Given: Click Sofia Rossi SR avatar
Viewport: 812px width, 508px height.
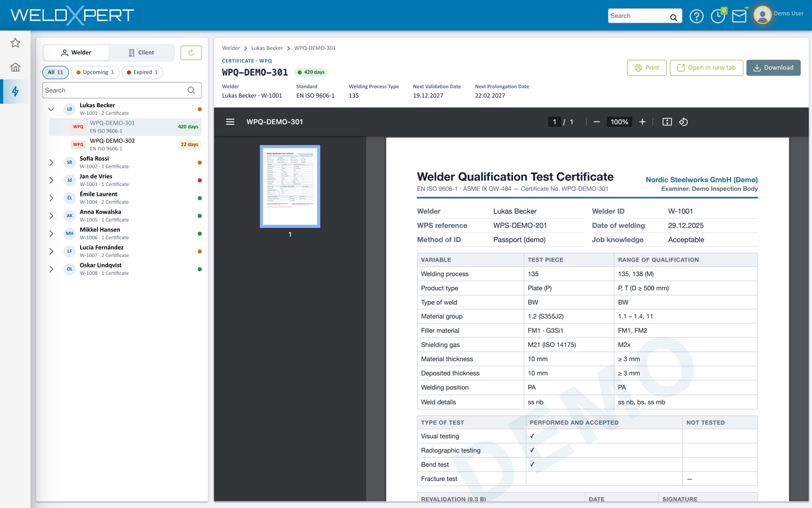Looking at the screenshot, I should pos(70,163).
